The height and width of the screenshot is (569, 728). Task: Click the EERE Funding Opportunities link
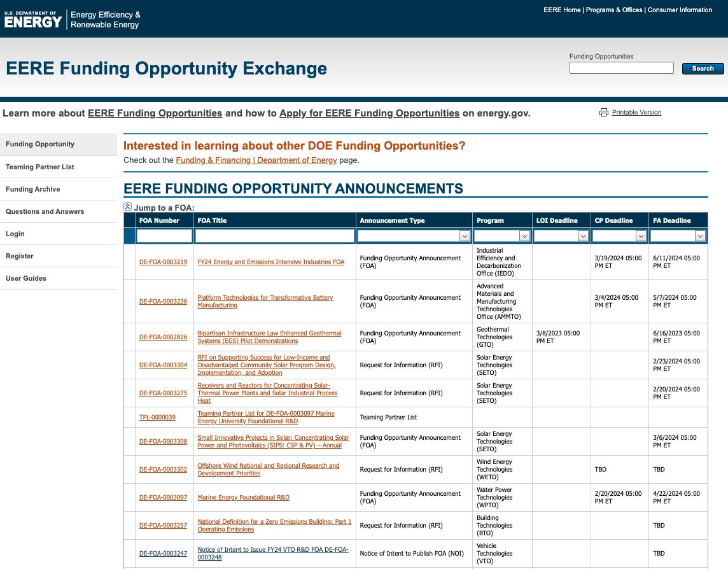[155, 113]
